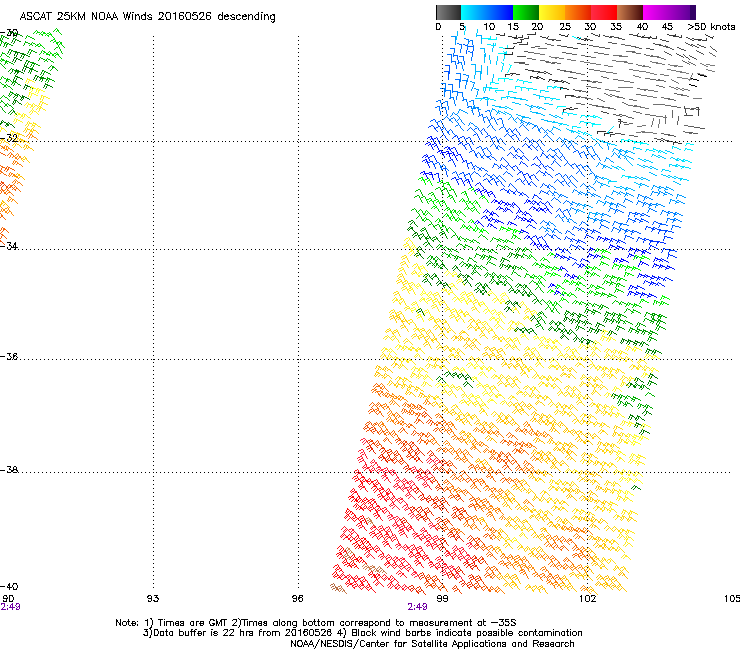The width and height of the screenshot is (740, 650).
Task: Click the red 30-35 knots color segment
Action: click(604, 12)
